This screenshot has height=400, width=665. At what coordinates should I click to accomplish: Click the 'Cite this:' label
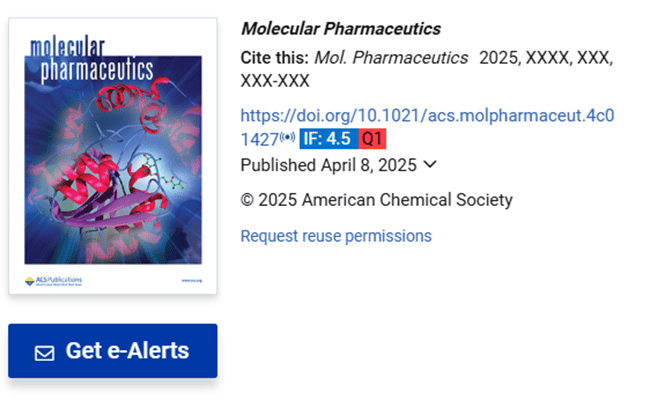coord(276,58)
